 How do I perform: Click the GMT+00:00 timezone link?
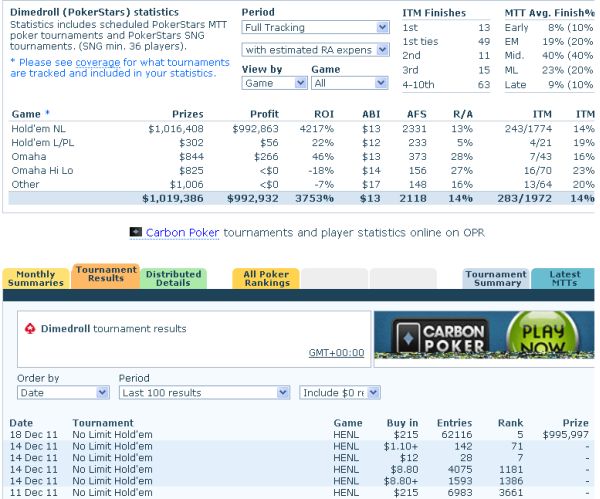pyautogui.click(x=336, y=353)
